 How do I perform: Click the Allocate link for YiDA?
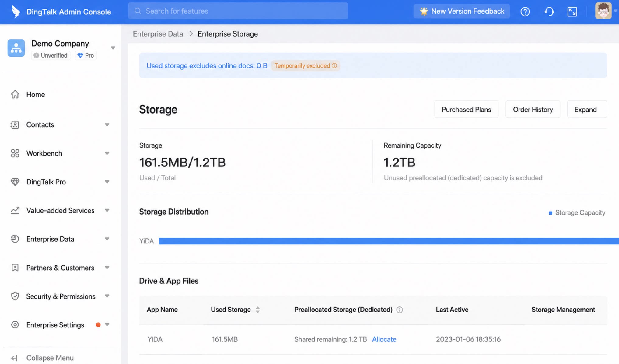384,339
